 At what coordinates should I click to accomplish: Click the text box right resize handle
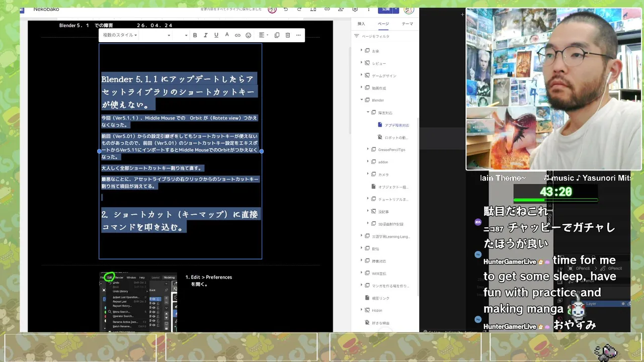tap(262, 151)
